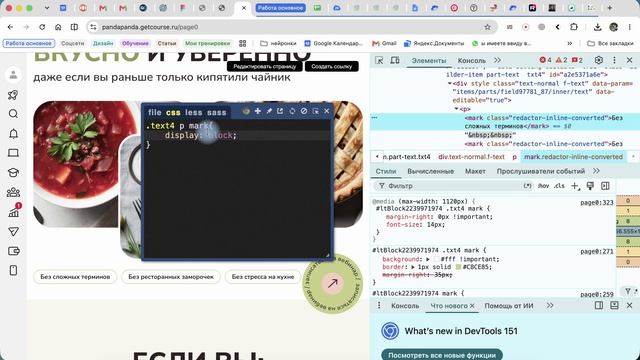This screenshot has width=640, height=360.
Task: Open the Прослушиватели событий tab
Action: pyautogui.click(x=540, y=171)
